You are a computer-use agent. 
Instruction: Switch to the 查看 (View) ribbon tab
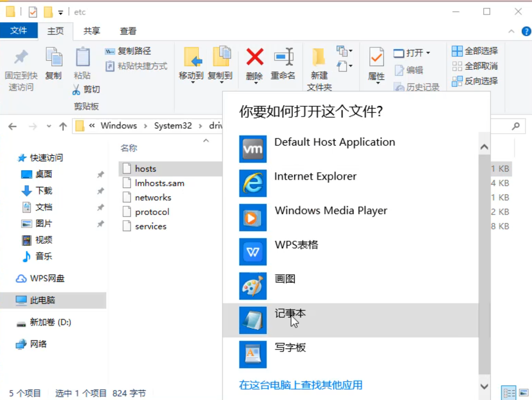(x=128, y=31)
